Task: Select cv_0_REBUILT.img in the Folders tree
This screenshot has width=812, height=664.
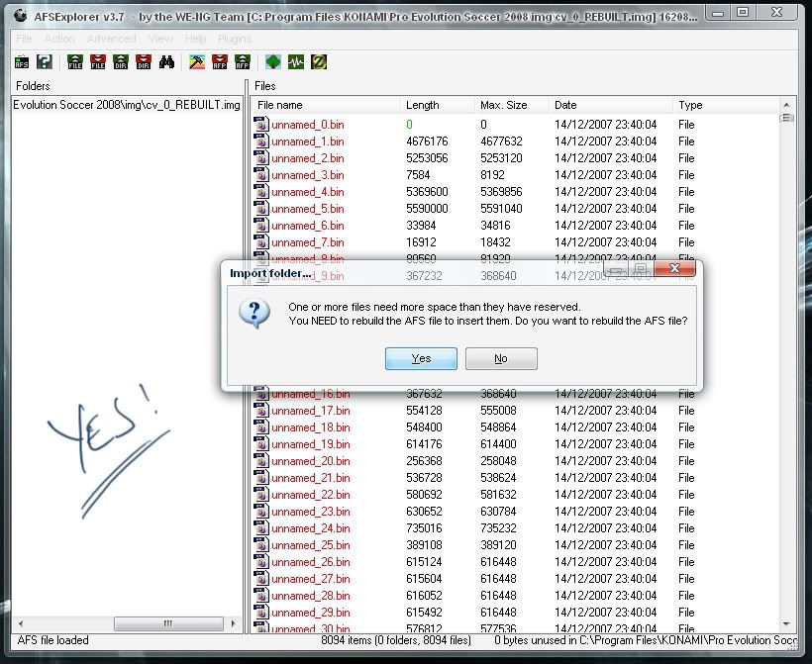Action: [127, 105]
